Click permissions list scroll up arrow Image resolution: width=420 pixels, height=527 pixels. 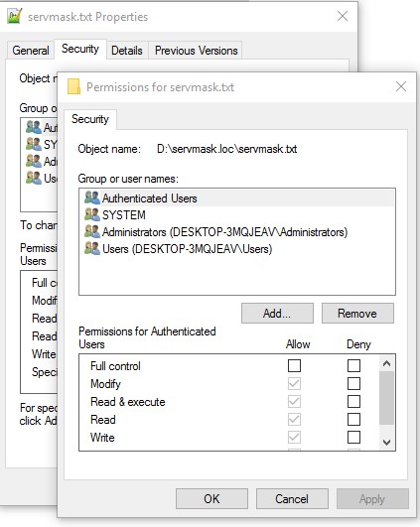(386, 363)
